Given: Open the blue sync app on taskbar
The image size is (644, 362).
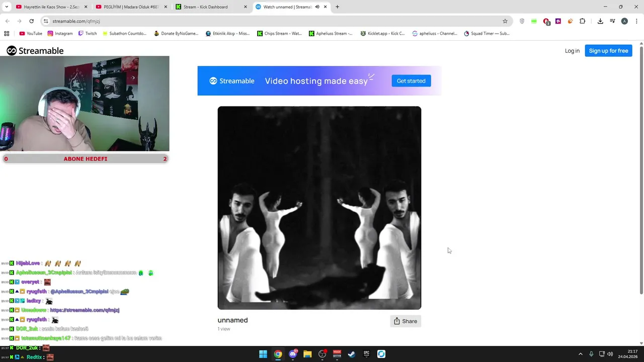Looking at the screenshot, I should [381, 354].
